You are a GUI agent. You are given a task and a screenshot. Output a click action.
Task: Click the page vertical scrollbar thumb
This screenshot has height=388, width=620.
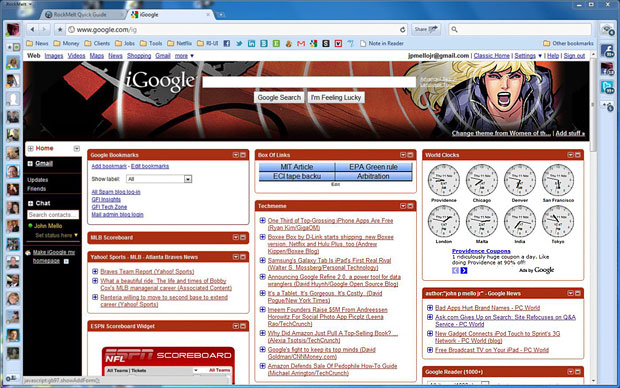pyautogui.click(x=593, y=105)
